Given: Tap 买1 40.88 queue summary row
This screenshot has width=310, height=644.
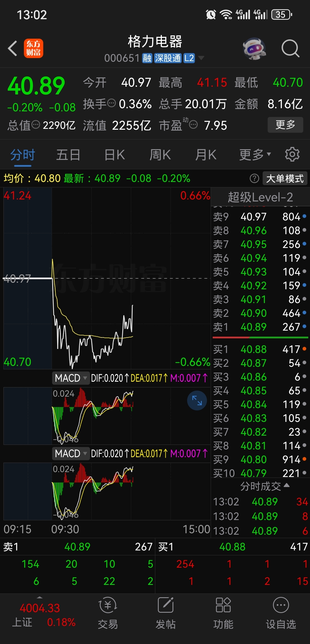Looking at the screenshot, I should pyautogui.click(x=233, y=547).
